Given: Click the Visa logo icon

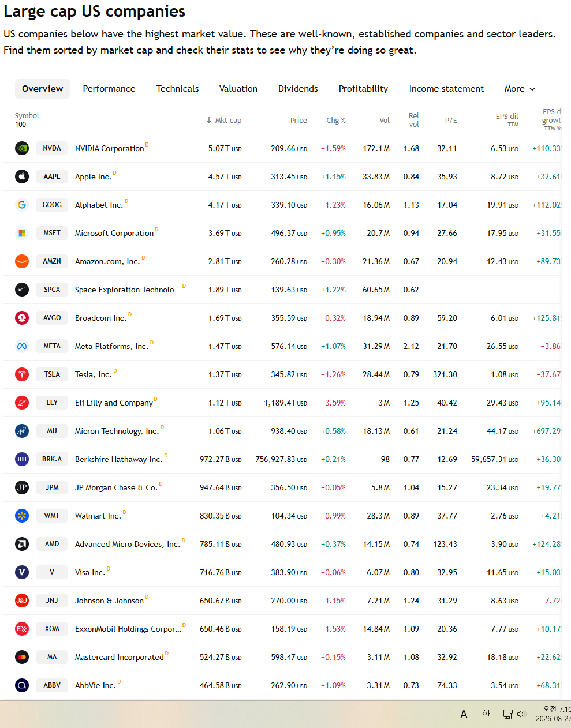Looking at the screenshot, I should [x=22, y=572].
